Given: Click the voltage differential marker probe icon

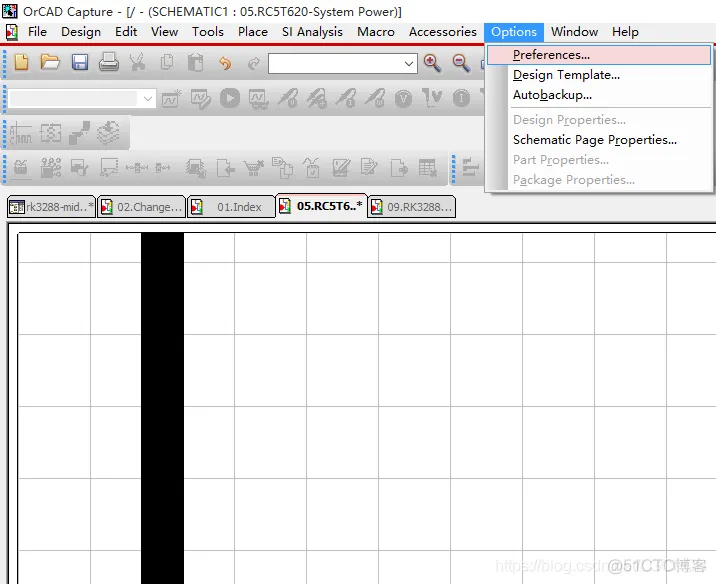Looking at the screenshot, I should pos(316,99).
